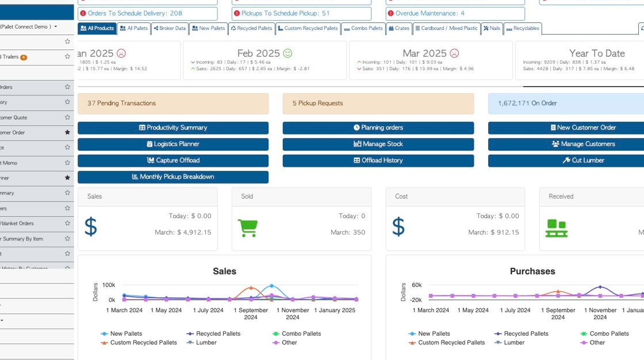Hide Custom Recycled Pallets in Sales legend
The width and height of the screenshot is (644, 360).
click(139, 342)
